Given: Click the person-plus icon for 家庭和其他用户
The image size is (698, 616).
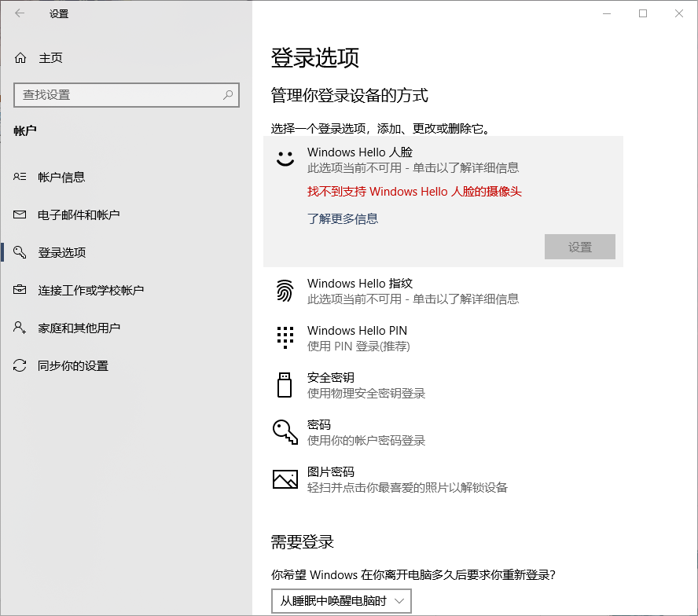Looking at the screenshot, I should (20, 328).
